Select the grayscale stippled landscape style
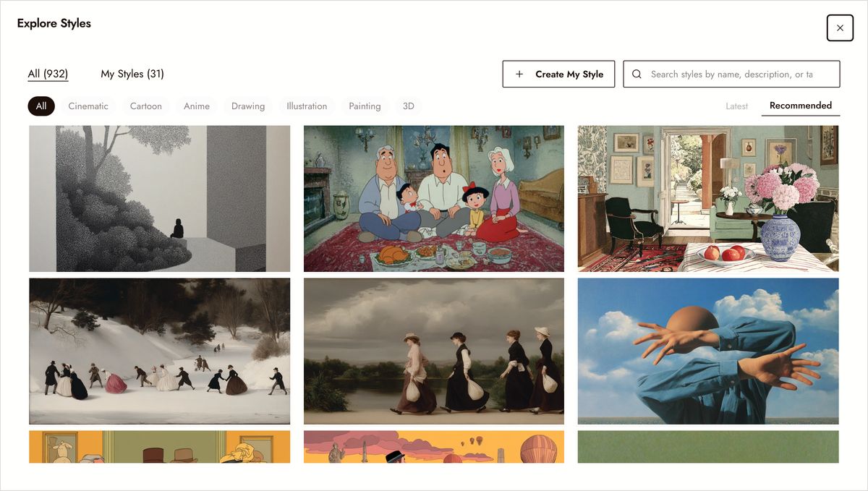868x491 pixels. [159, 199]
